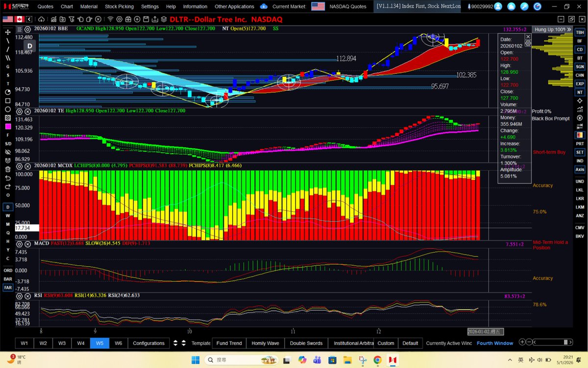
Task: Open the Chart menu
Action: 67,6
